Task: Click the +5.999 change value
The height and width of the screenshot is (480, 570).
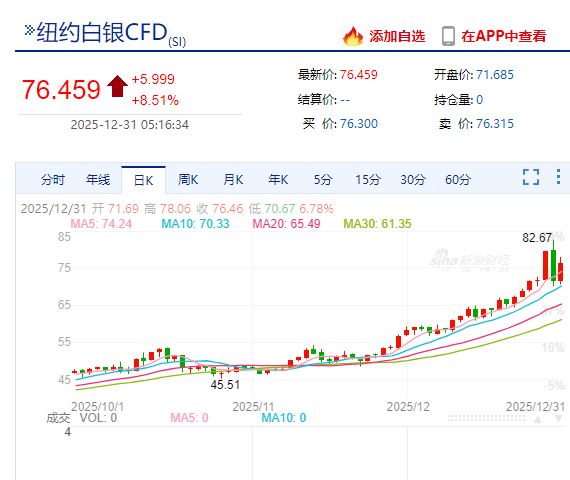Action: coord(153,79)
